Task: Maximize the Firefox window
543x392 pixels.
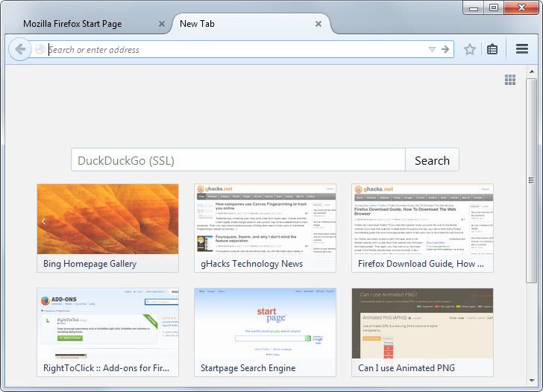Action: pos(494,7)
